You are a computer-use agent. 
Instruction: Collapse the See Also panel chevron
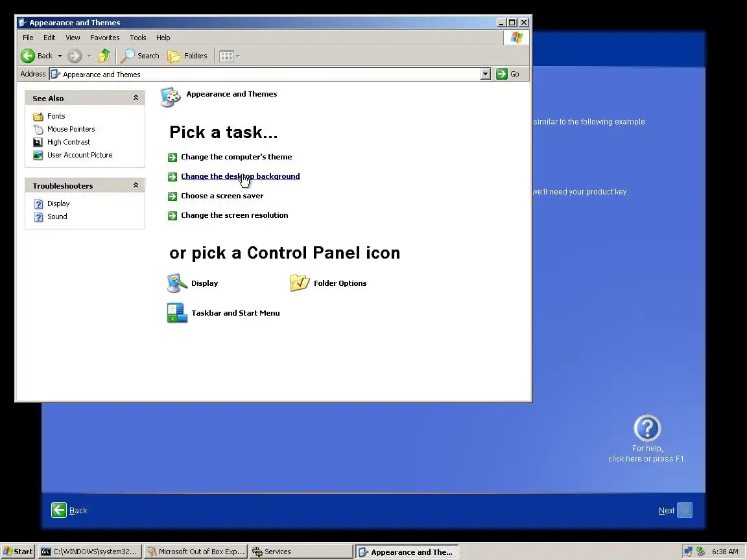(x=136, y=98)
